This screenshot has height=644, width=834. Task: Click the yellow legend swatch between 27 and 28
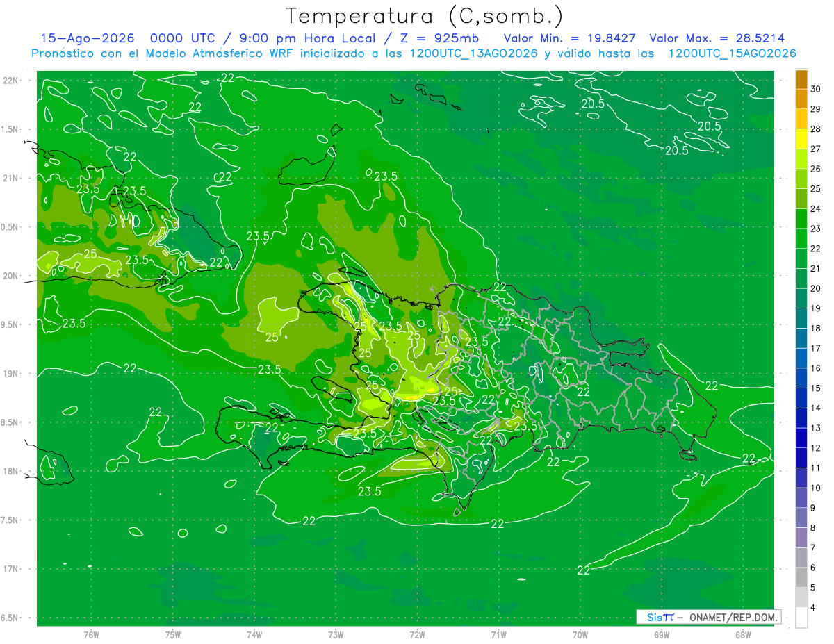[801, 139]
